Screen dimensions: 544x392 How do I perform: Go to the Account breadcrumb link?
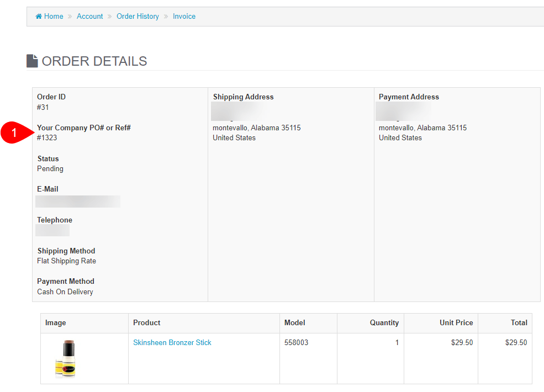pos(89,17)
